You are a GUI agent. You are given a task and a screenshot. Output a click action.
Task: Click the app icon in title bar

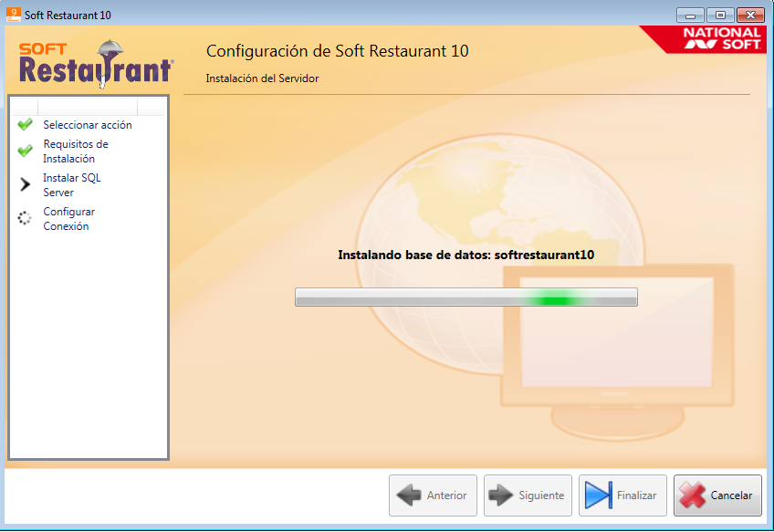[x=14, y=15]
